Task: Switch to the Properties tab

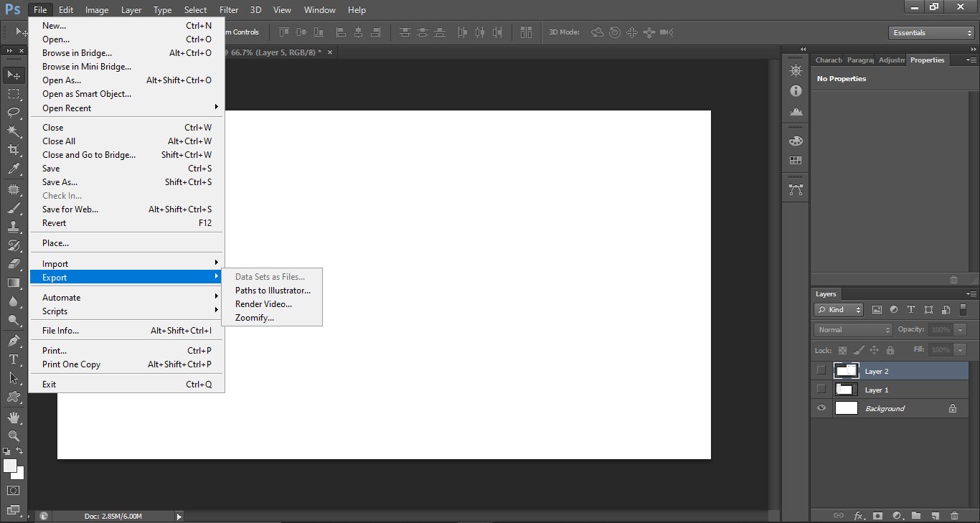Action: click(928, 60)
